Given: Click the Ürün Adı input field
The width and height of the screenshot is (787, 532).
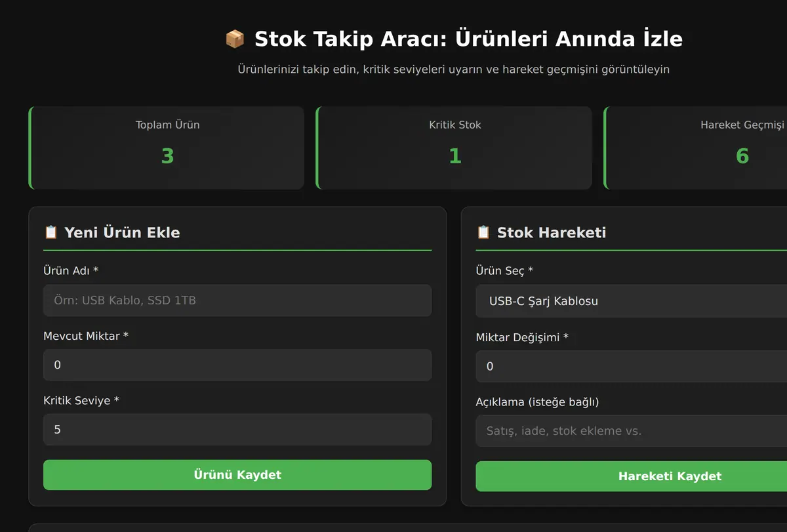Looking at the screenshot, I should (237, 300).
